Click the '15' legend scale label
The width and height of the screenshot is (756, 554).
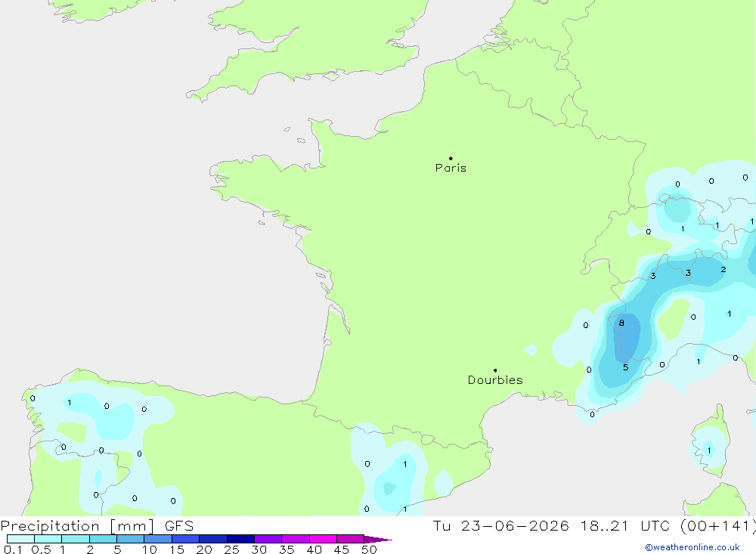(x=177, y=549)
